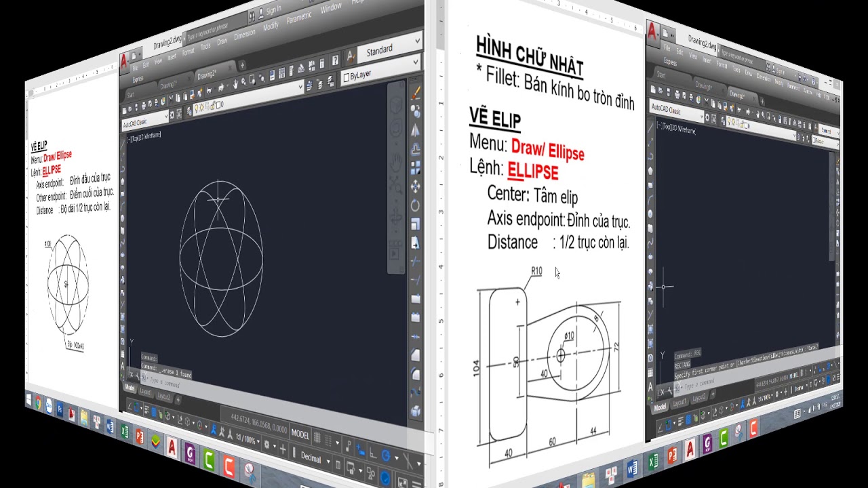Toggle Hardware Acceleration in ellipse window status bar
The width and height of the screenshot is (868, 488).
click(384, 478)
